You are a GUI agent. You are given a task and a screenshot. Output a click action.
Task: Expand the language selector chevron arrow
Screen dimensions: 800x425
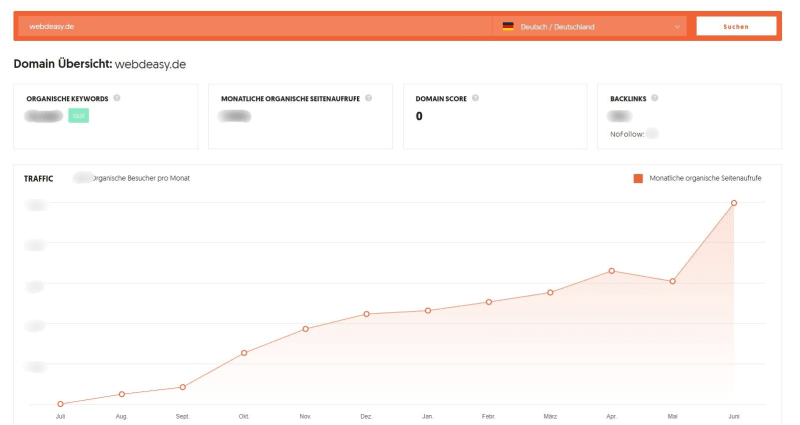click(677, 27)
